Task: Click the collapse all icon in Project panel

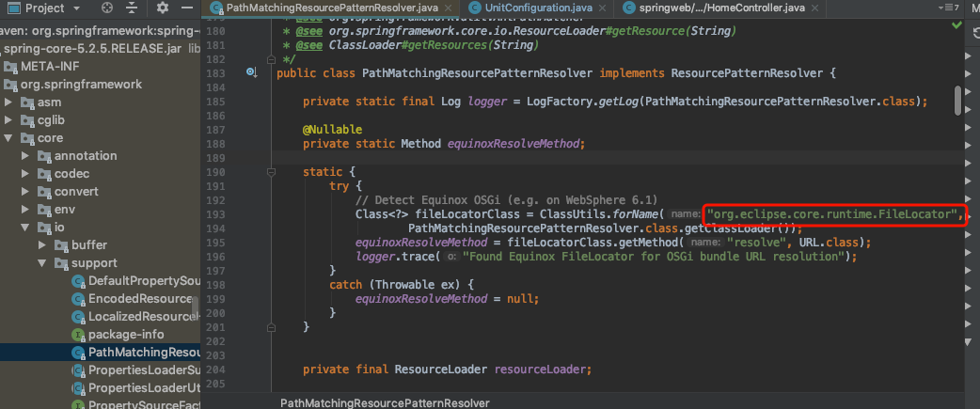Action: 133,8
